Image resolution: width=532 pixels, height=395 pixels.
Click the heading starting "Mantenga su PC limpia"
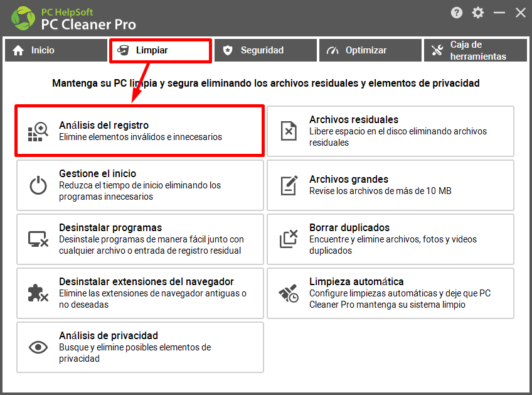pyautogui.click(x=265, y=84)
